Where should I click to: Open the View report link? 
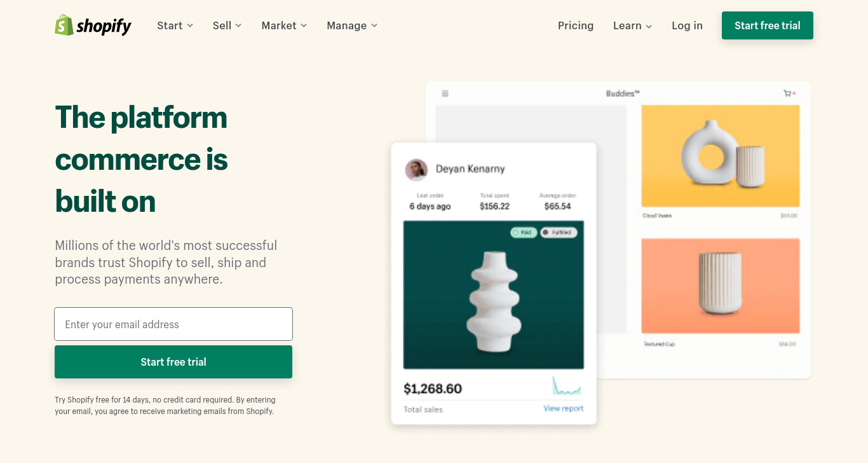pos(563,408)
